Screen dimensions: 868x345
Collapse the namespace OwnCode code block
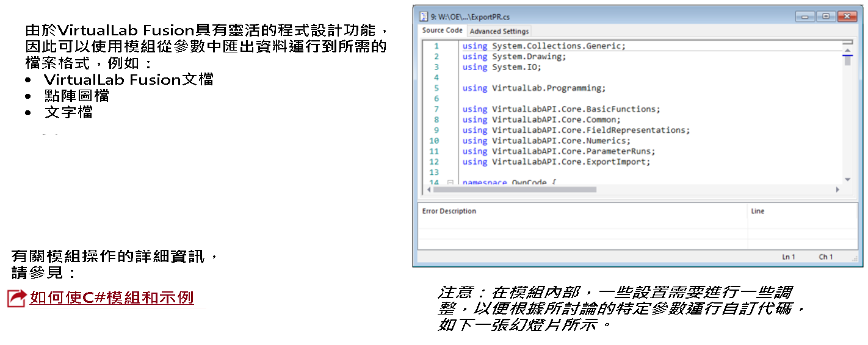[x=450, y=182]
